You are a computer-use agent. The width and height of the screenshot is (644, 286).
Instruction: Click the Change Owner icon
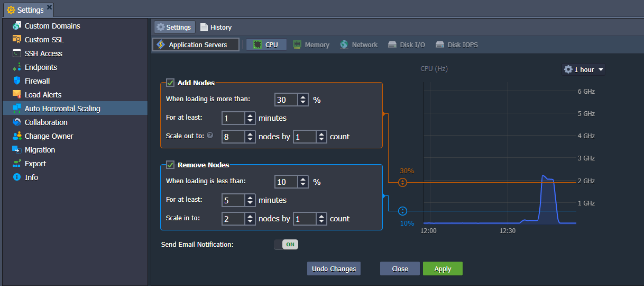(x=17, y=136)
